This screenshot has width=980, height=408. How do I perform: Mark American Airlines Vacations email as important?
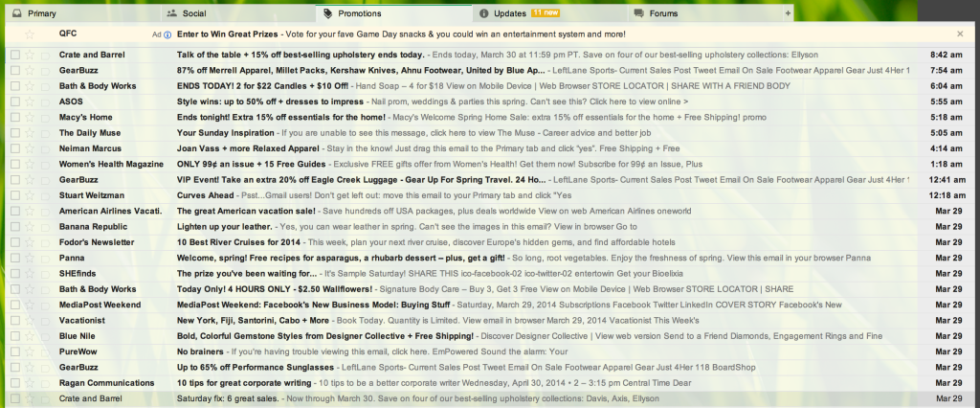pos(45,211)
